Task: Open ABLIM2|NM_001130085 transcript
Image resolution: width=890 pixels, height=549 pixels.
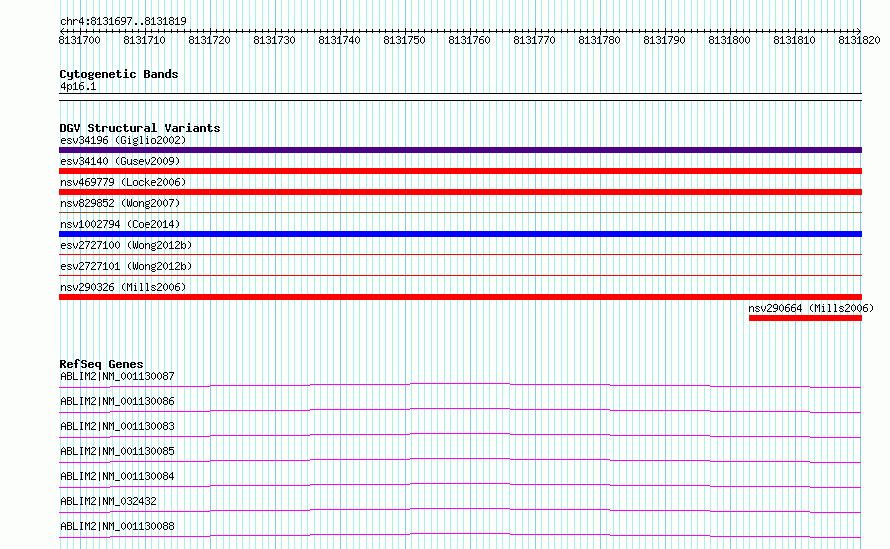Action: (117, 451)
